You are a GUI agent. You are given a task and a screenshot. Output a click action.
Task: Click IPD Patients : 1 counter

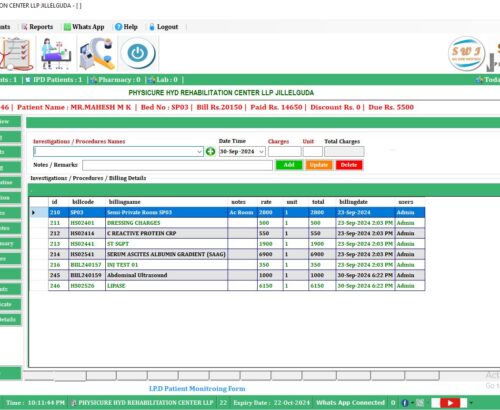point(54,80)
